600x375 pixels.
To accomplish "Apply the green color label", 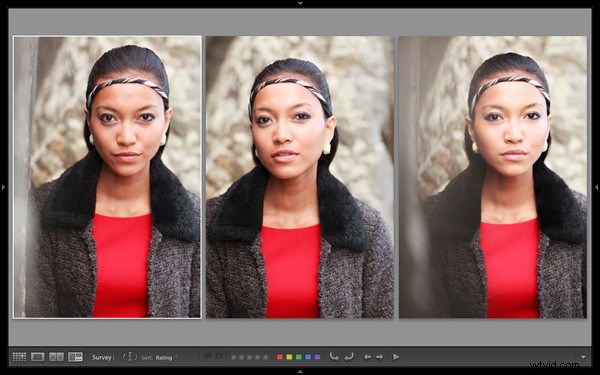I will click(298, 357).
